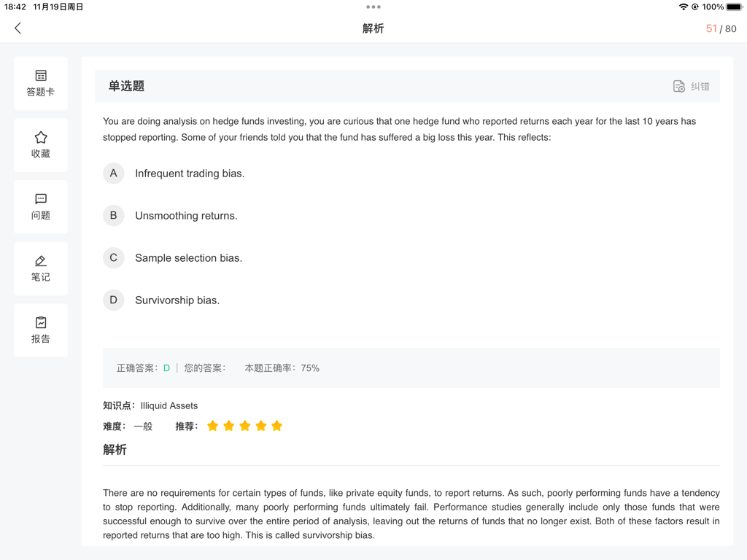The image size is (747, 560).
Task: Select option A Infrequent trading bias
Action: pyautogui.click(x=113, y=174)
